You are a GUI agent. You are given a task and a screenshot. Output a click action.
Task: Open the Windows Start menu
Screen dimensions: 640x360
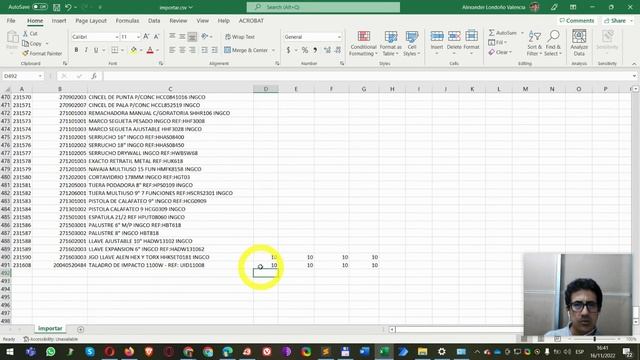(9, 351)
